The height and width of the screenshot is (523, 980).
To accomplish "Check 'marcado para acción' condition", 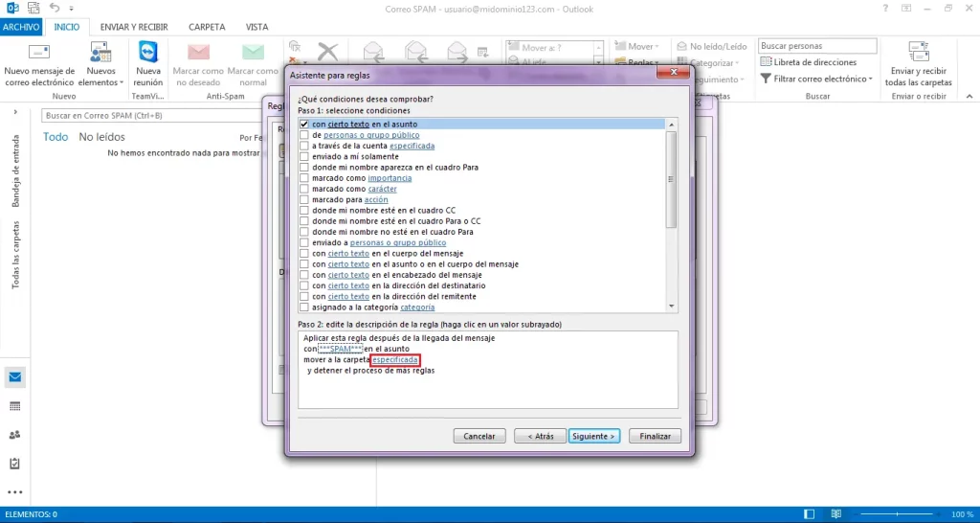I will pyautogui.click(x=304, y=199).
